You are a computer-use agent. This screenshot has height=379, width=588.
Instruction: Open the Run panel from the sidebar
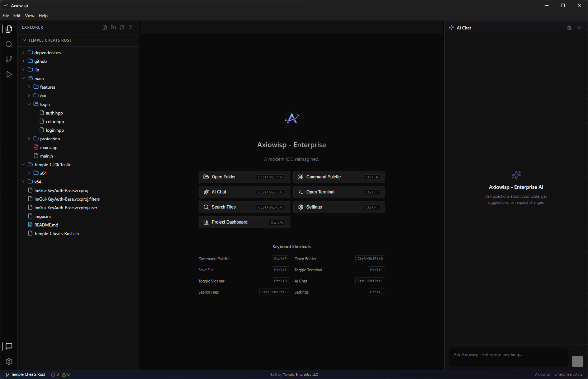[x=9, y=74]
